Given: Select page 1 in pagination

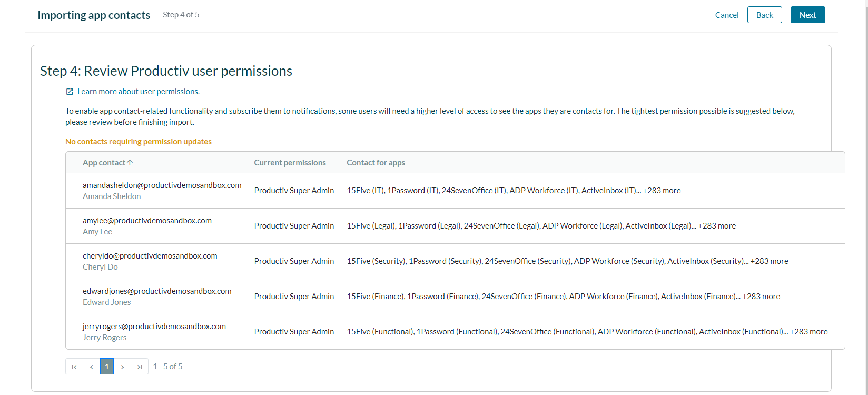Looking at the screenshot, I should [107, 367].
